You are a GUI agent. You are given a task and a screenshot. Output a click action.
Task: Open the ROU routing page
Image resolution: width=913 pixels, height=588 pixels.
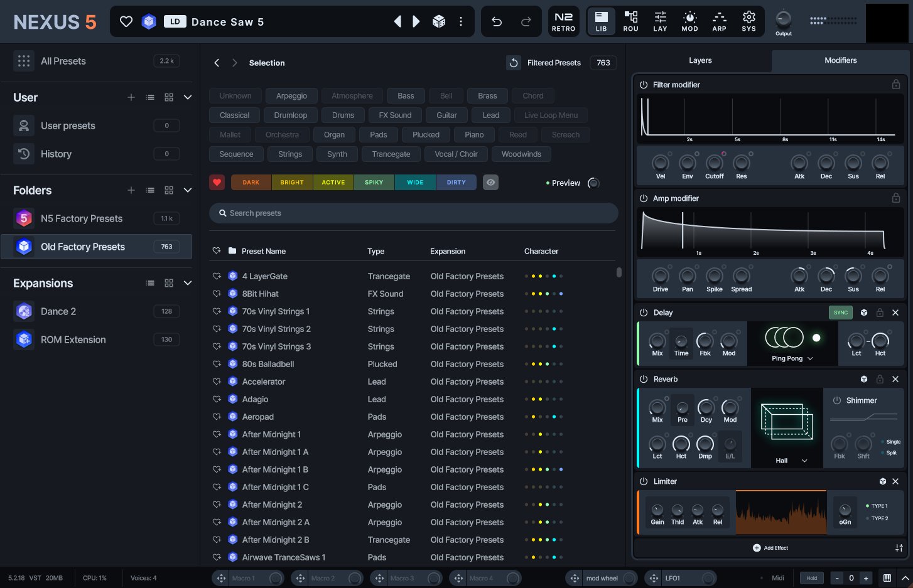[x=630, y=21]
